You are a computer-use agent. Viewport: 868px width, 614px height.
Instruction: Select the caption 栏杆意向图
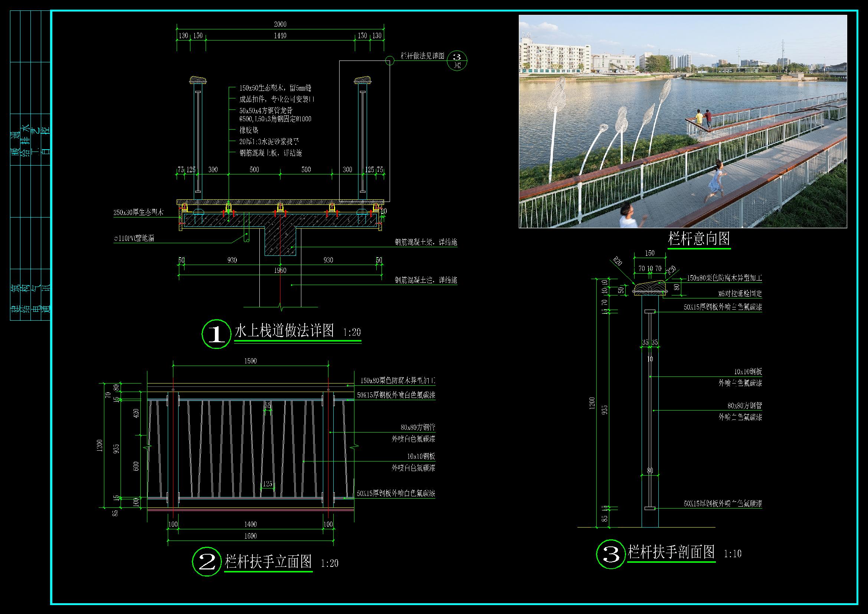click(699, 239)
